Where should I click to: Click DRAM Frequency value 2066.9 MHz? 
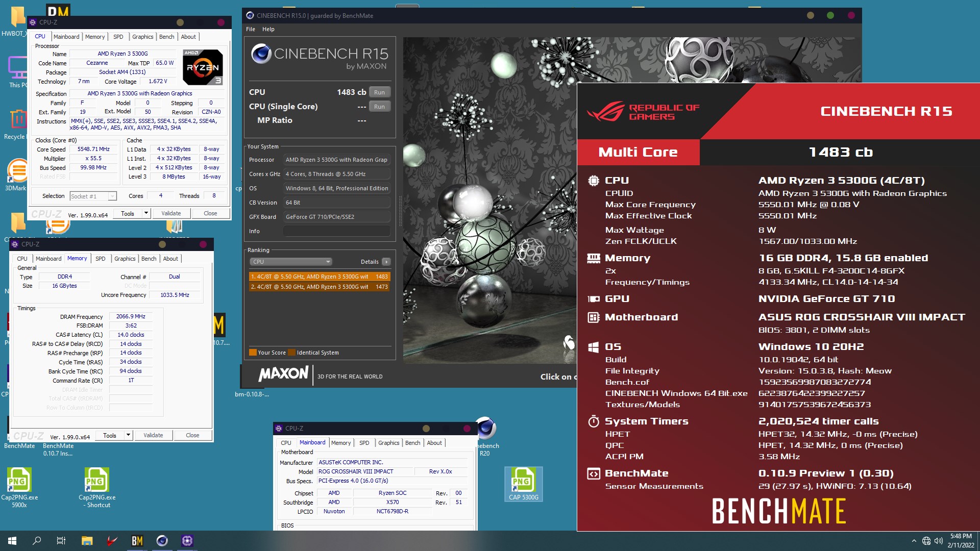(x=131, y=316)
